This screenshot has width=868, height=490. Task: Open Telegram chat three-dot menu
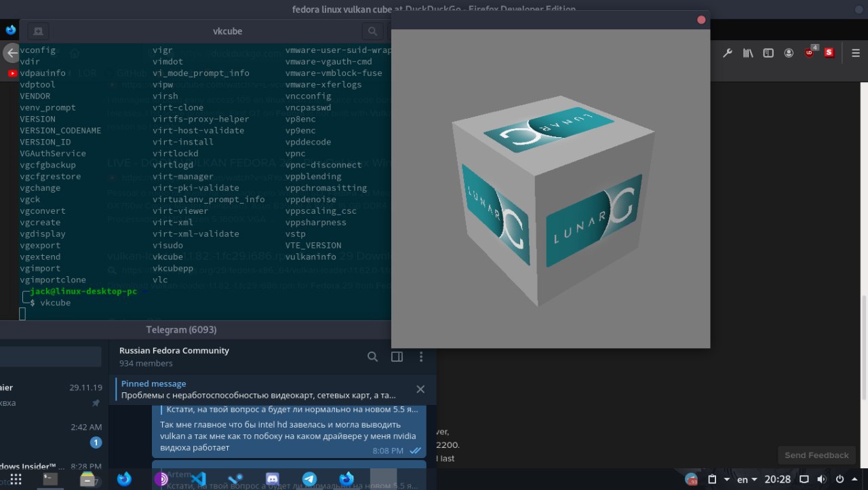(421, 357)
